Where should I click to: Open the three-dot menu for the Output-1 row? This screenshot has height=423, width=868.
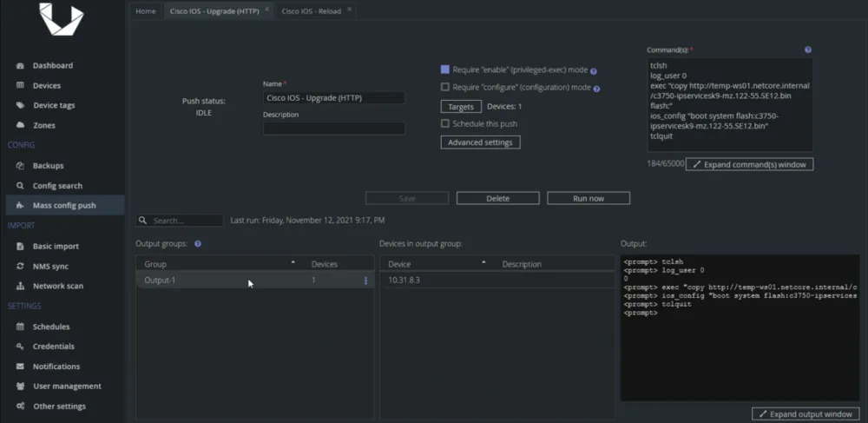tap(365, 281)
